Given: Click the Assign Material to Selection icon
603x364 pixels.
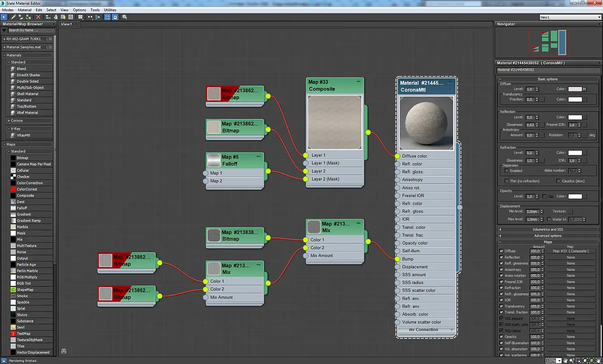Looking at the screenshot, I should point(28,17).
